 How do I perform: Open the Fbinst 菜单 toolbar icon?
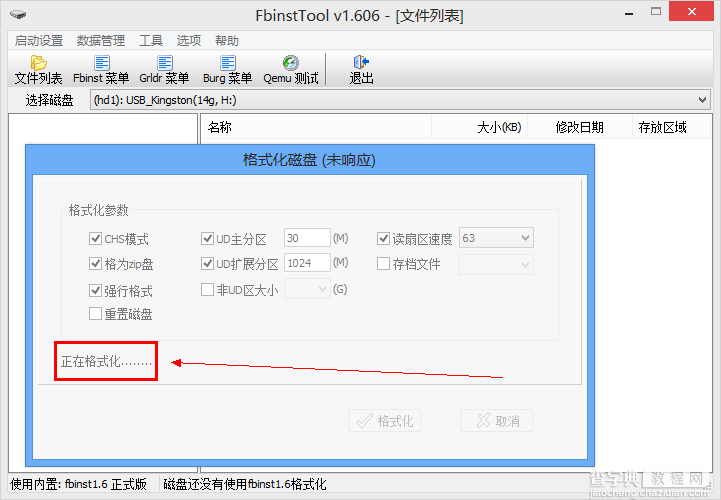tap(101, 69)
